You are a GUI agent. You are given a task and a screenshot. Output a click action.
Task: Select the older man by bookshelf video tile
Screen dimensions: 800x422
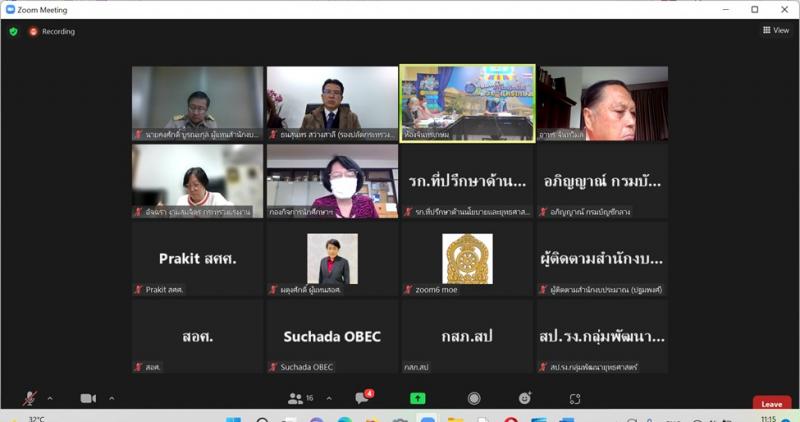pyautogui.click(x=602, y=103)
